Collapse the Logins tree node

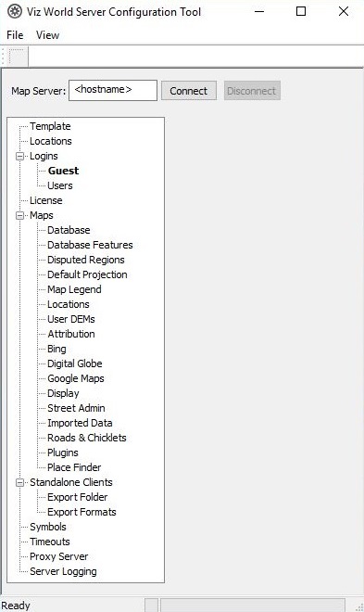[x=19, y=156]
